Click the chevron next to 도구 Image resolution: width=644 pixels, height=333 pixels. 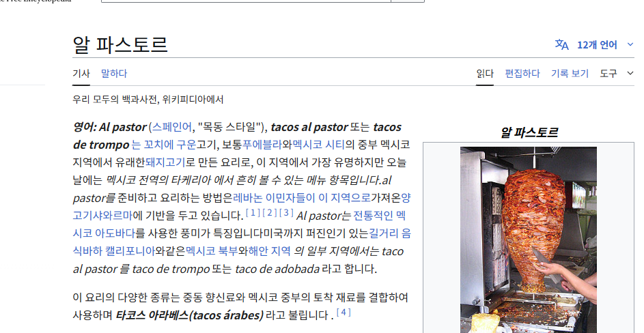[630, 74]
